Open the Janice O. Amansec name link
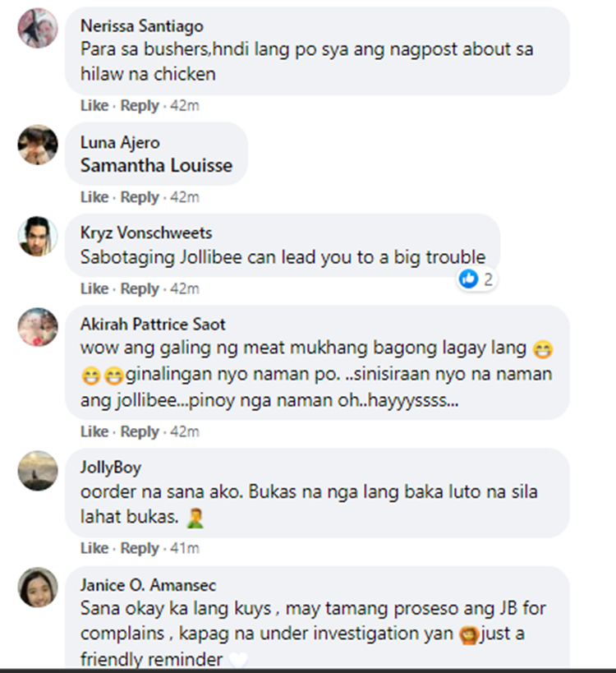The image size is (616, 673). click(148, 585)
